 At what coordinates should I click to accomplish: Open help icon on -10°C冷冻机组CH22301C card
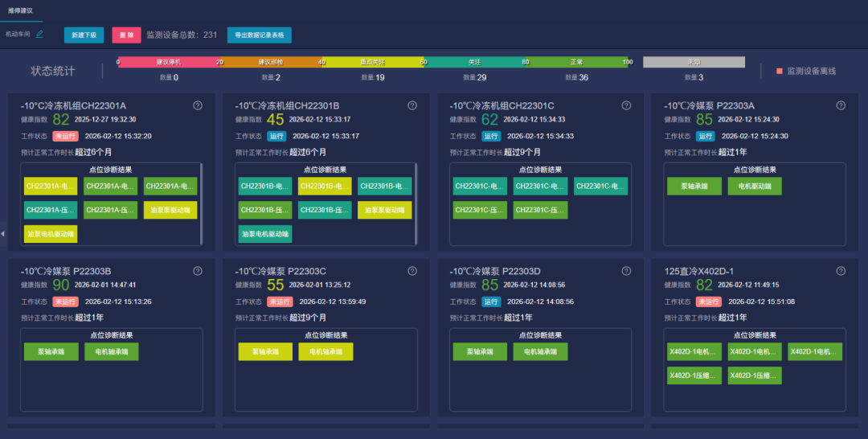[x=626, y=105]
